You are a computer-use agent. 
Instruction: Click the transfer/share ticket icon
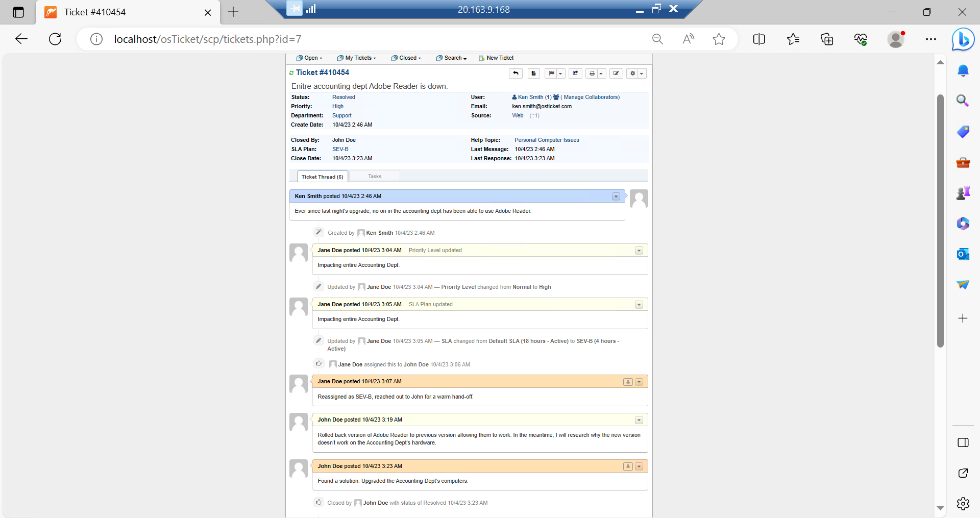tap(575, 73)
